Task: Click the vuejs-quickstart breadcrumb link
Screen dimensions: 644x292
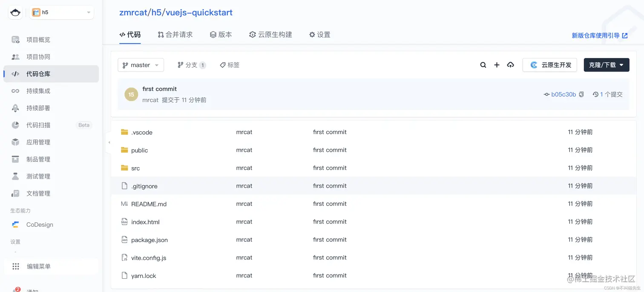Action: pos(199,12)
